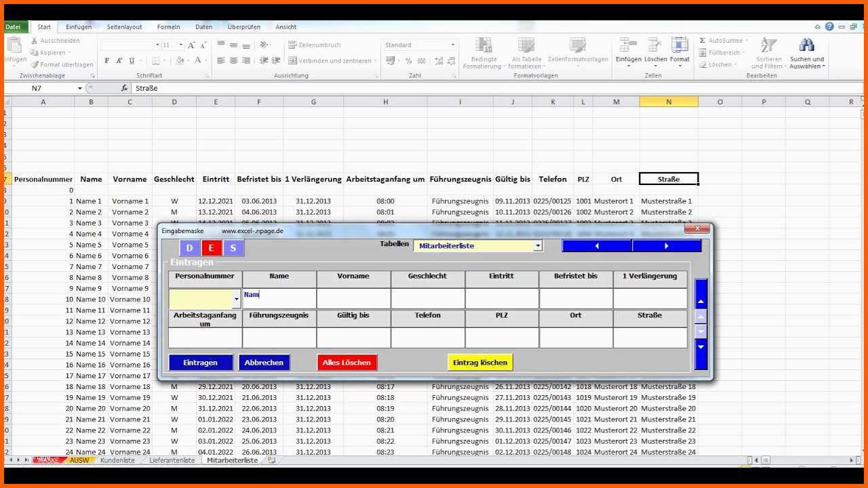Click the D button in Eingabemaske
The image size is (868, 488).
(190, 248)
